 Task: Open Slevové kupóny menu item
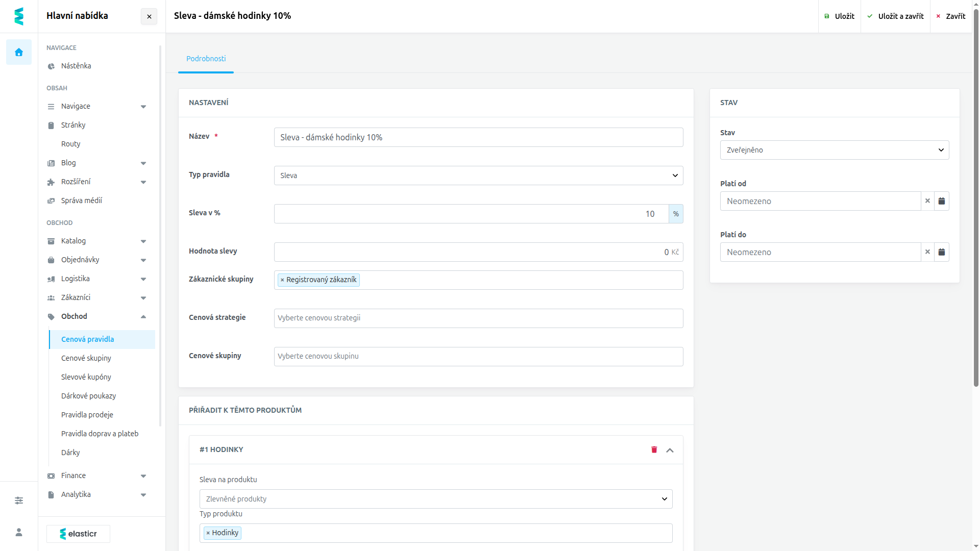pyautogui.click(x=86, y=377)
